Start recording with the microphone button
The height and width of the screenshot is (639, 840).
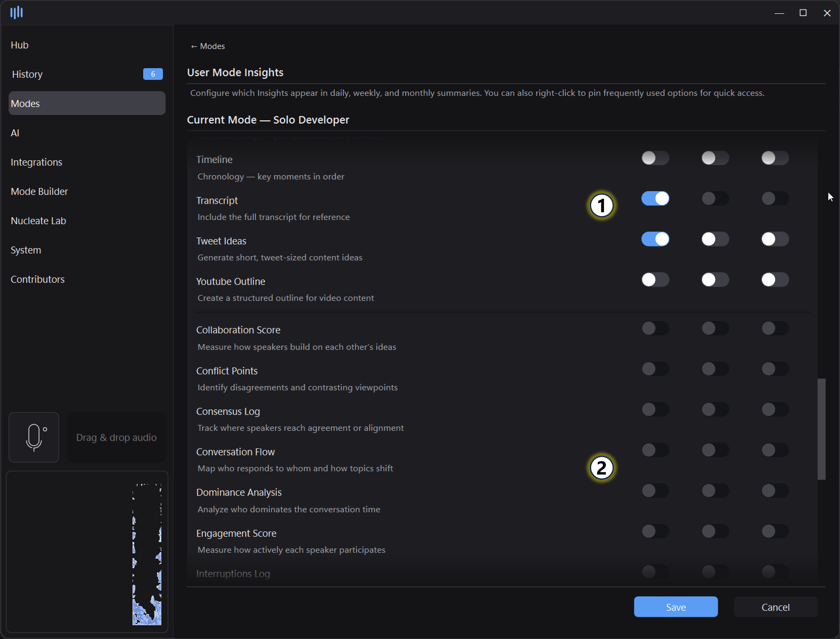(34, 437)
